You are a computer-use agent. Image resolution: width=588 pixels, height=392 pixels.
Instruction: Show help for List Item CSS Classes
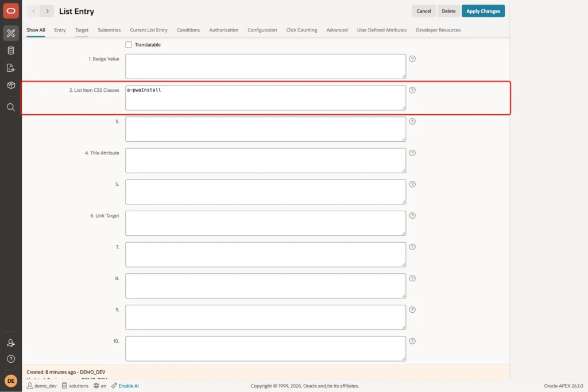(x=412, y=90)
